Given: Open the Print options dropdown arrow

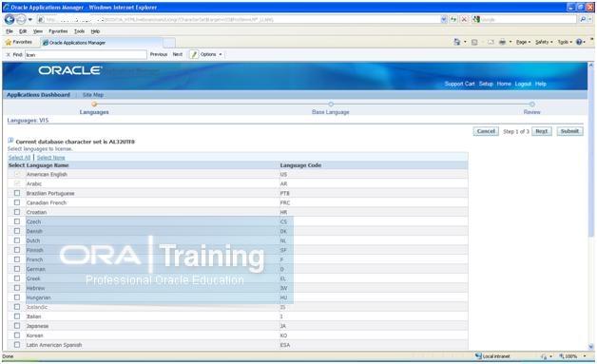Looking at the screenshot, I should coord(510,42).
